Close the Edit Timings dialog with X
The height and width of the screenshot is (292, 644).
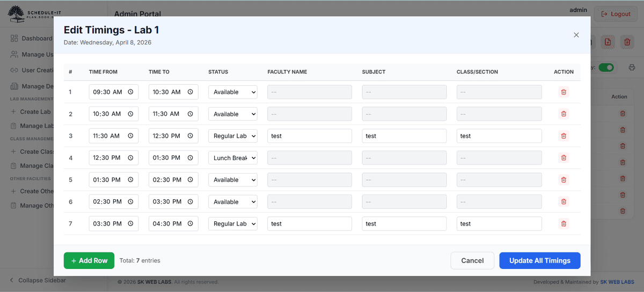pos(576,35)
